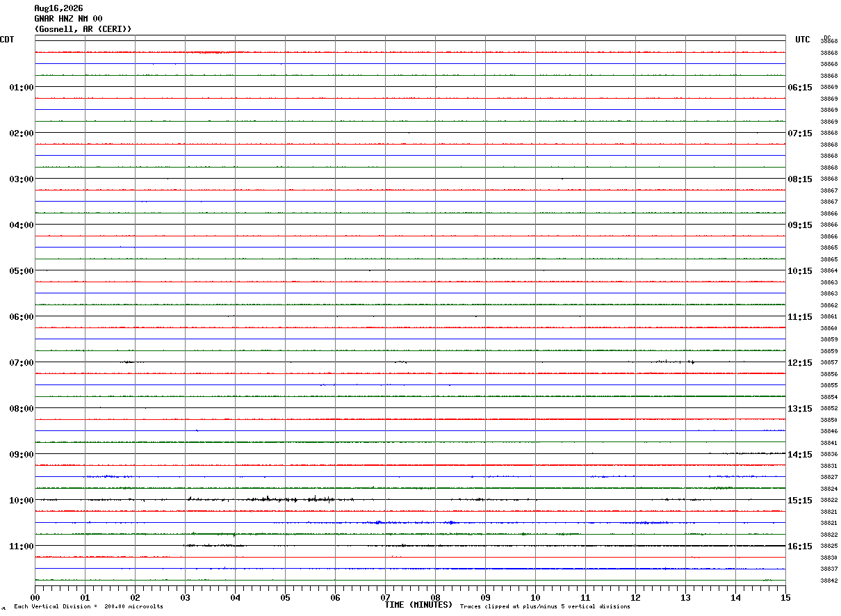Select minute 00 on the time axis
Image resolution: width=841 pixels, height=616 pixels.
35,597
